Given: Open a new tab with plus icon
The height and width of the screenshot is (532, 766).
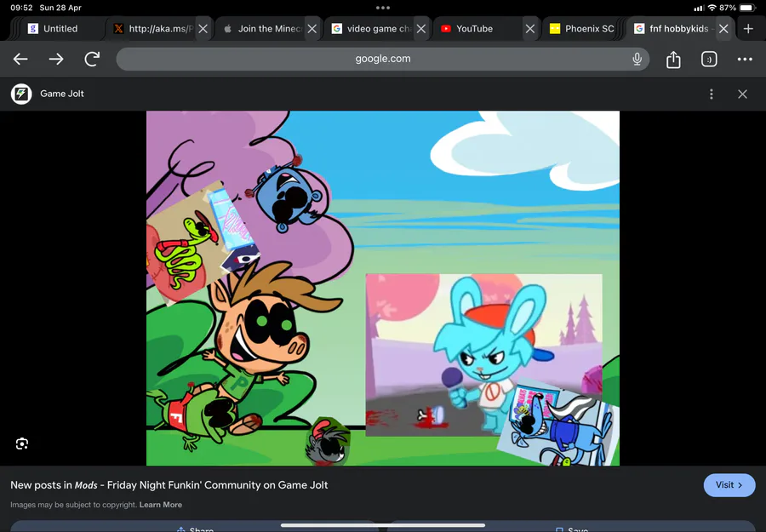Looking at the screenshot, I should (748, 29).
